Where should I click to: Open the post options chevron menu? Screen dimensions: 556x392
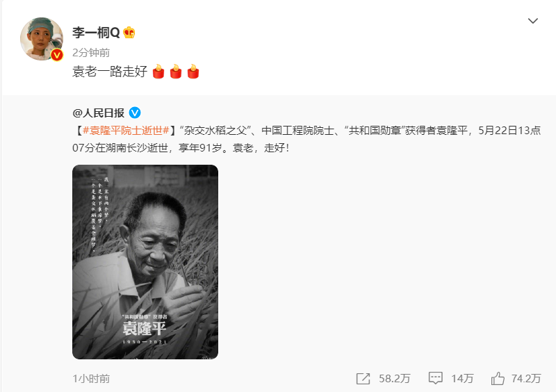pos(532,21)
